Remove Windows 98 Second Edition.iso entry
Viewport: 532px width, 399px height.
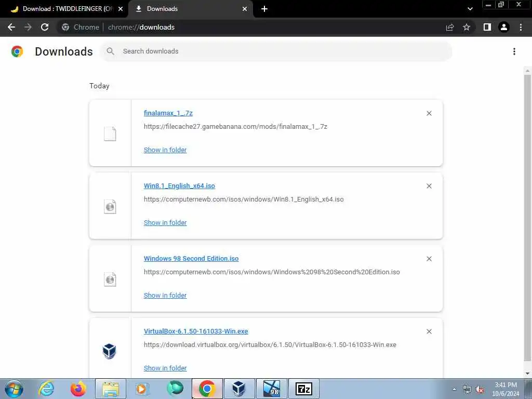429,259
